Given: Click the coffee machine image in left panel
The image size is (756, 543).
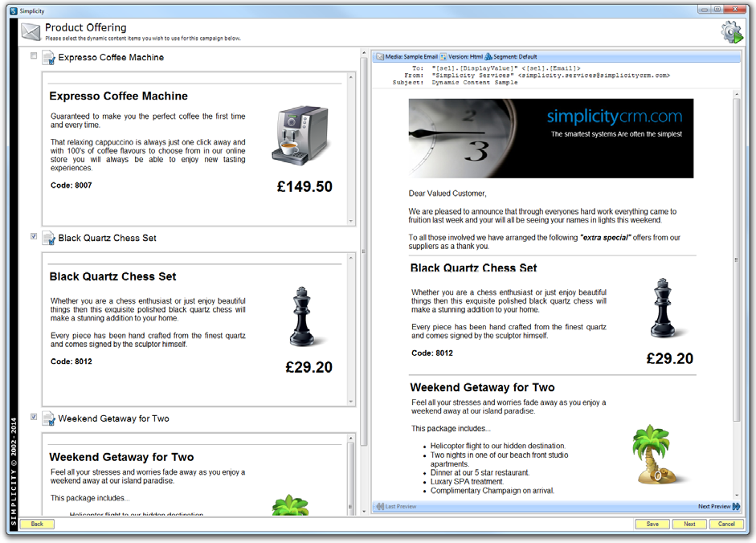Looking at the screenshot, I should pos(300,136).
